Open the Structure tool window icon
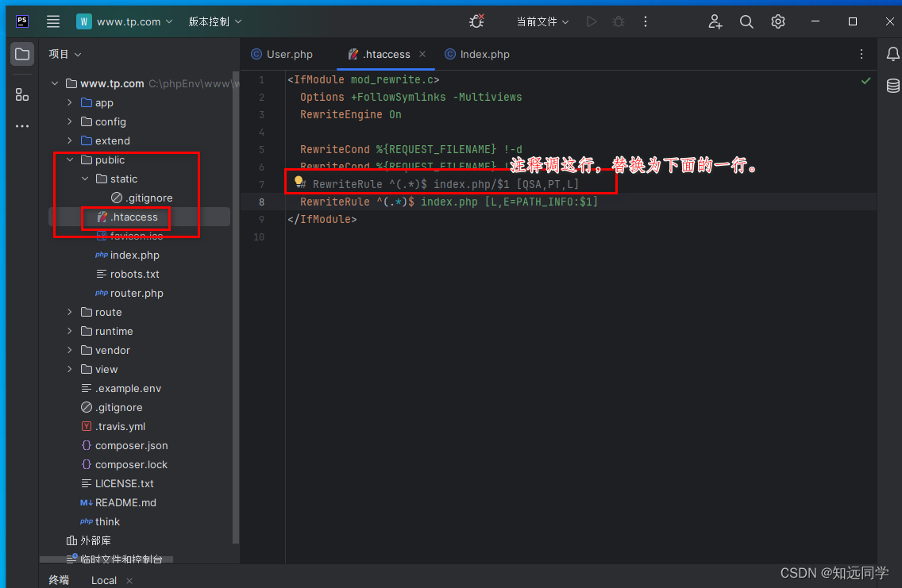Screen dimensions: 902x588 click(22, 94)
